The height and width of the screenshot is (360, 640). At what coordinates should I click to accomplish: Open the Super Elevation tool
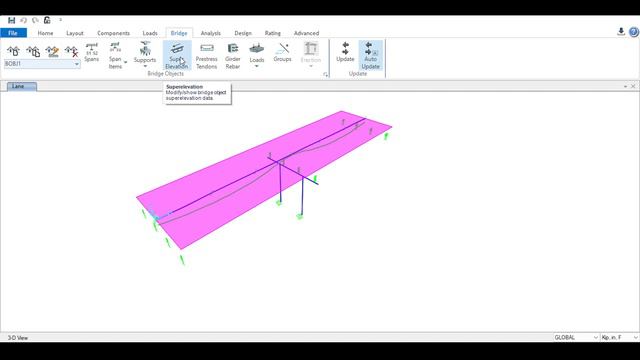[177, 55]
